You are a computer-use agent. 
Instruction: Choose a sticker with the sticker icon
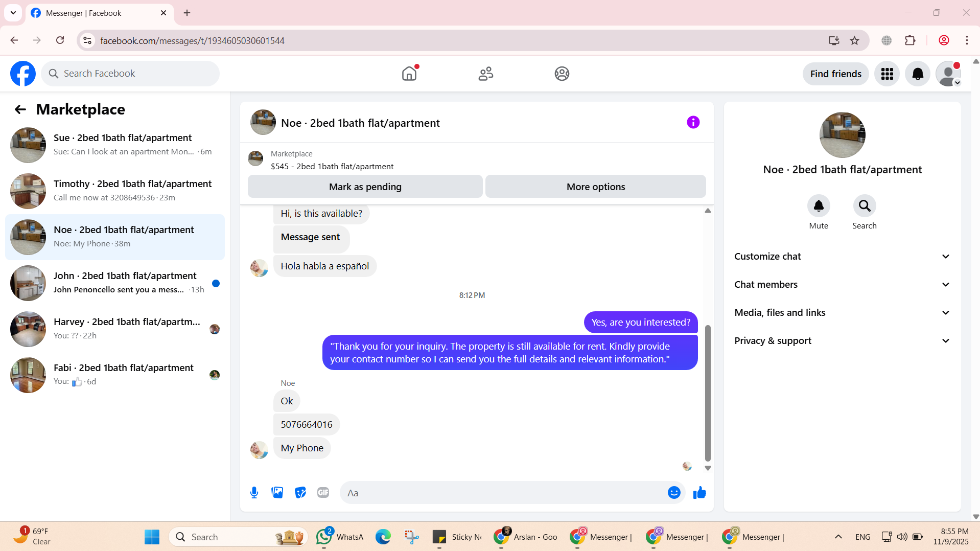pos(300,493)
